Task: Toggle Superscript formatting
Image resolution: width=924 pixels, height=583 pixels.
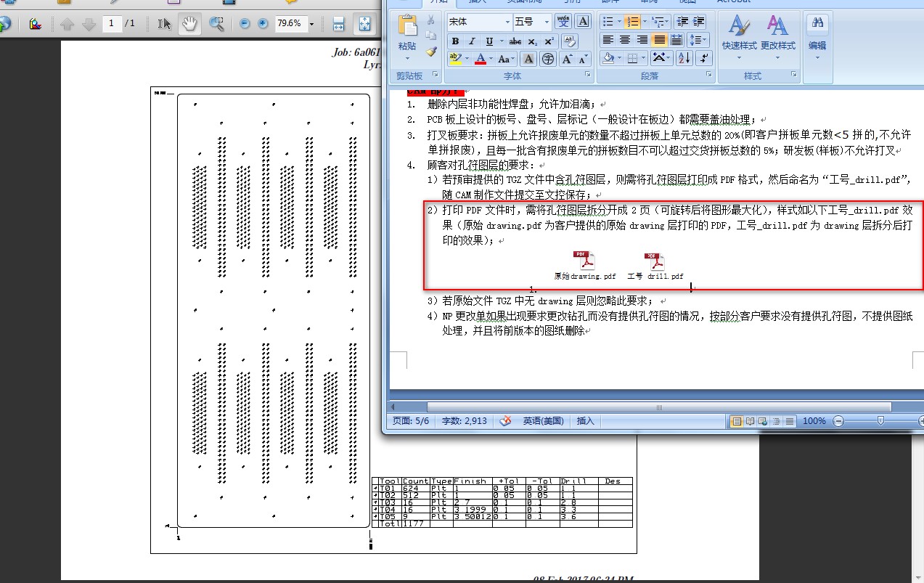Action: tap(549, 41)
